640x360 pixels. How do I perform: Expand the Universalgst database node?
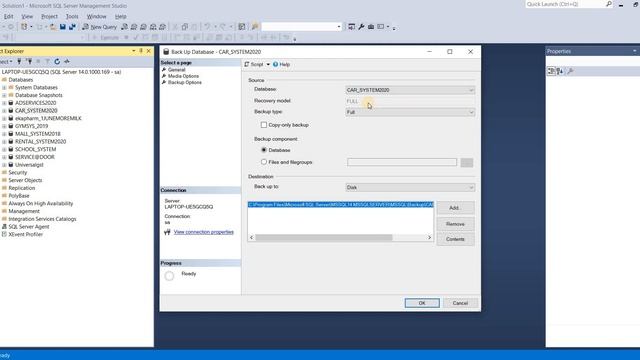tap(4, 165)
